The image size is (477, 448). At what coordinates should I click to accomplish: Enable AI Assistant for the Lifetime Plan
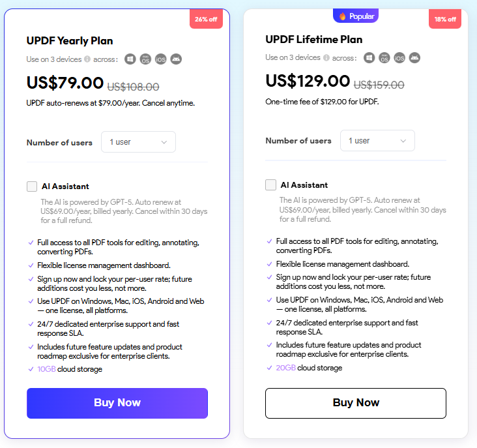click(270, 185)
